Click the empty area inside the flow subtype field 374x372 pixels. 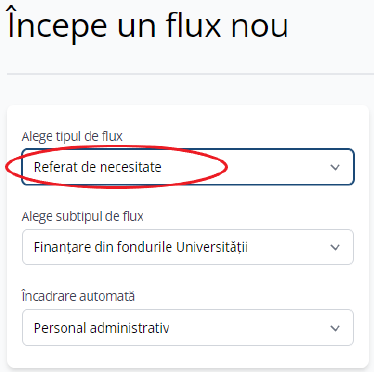pyautogui.click(x=287, y=247)
